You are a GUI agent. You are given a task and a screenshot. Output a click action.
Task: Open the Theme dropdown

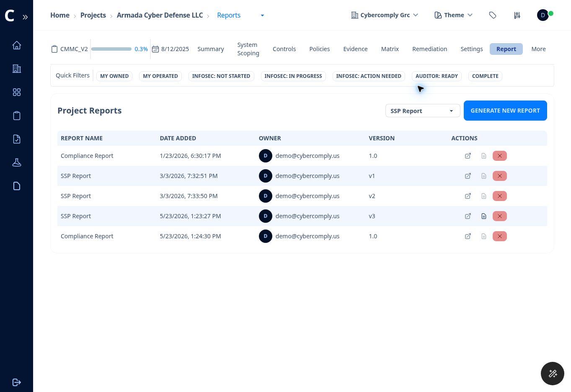pyautogui.click(x=454, y=15)
